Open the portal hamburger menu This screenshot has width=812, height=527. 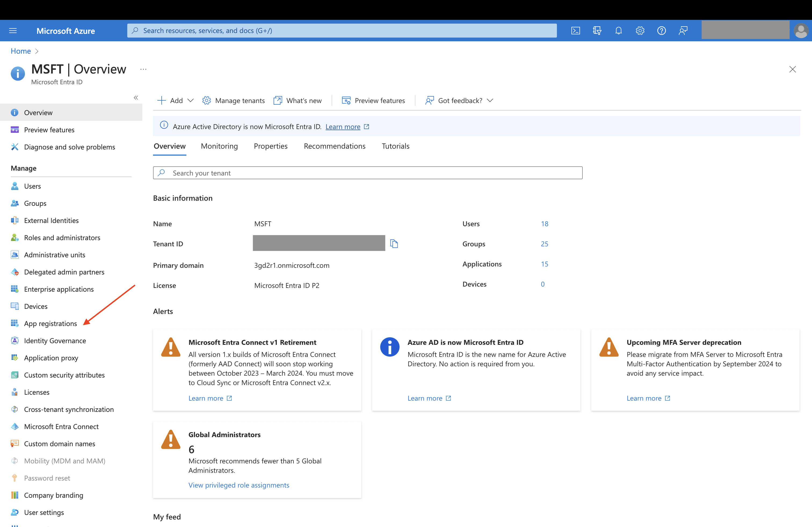13,31
